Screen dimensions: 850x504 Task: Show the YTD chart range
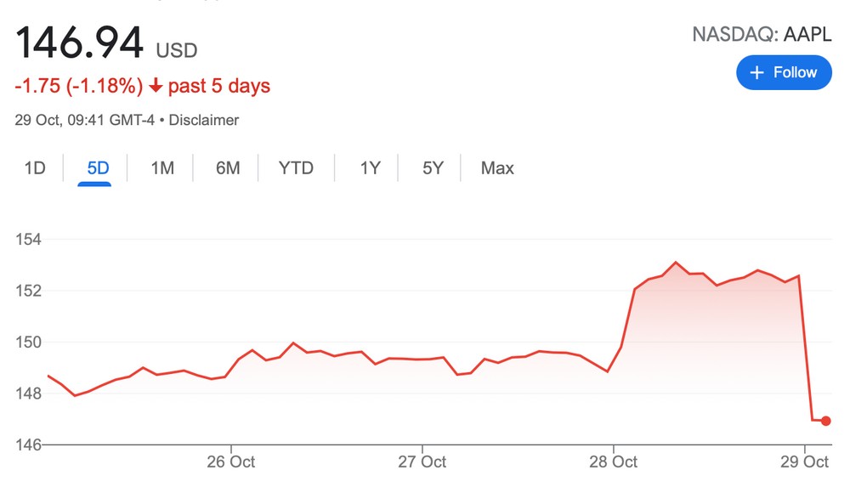pos(296,168)
